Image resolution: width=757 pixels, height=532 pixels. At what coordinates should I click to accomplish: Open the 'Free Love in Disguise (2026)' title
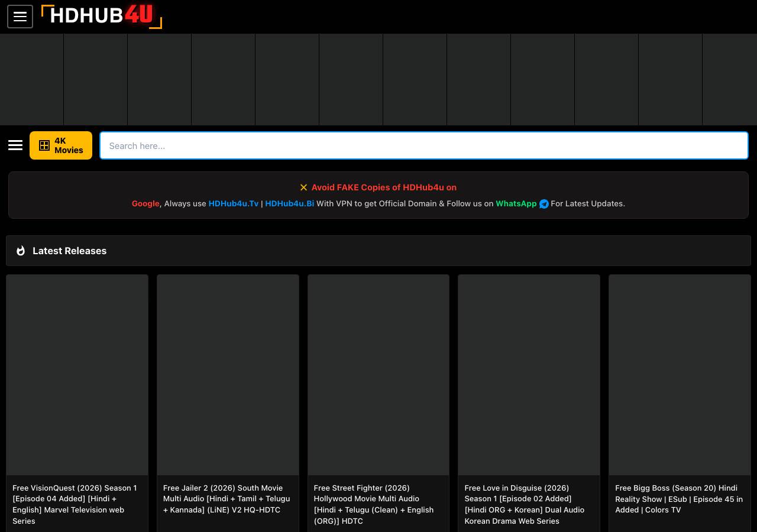point(525,504)
